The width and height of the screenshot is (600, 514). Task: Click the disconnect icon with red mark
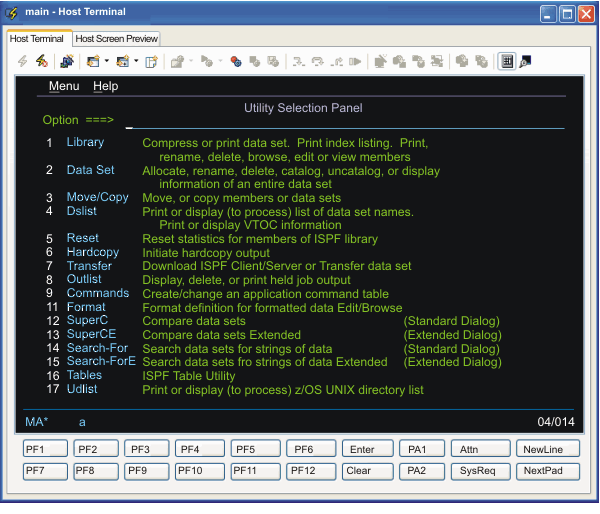[42, 61]
